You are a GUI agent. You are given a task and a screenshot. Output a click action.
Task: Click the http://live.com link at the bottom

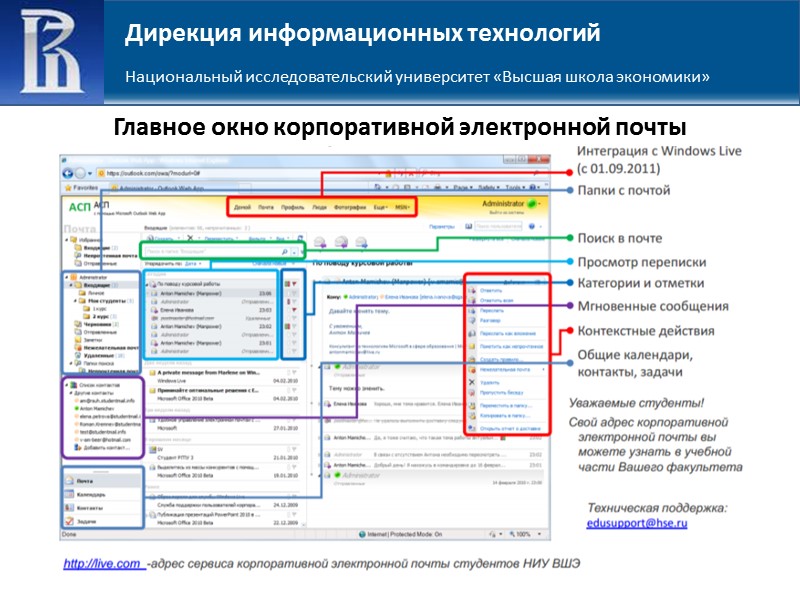point(102,564)
